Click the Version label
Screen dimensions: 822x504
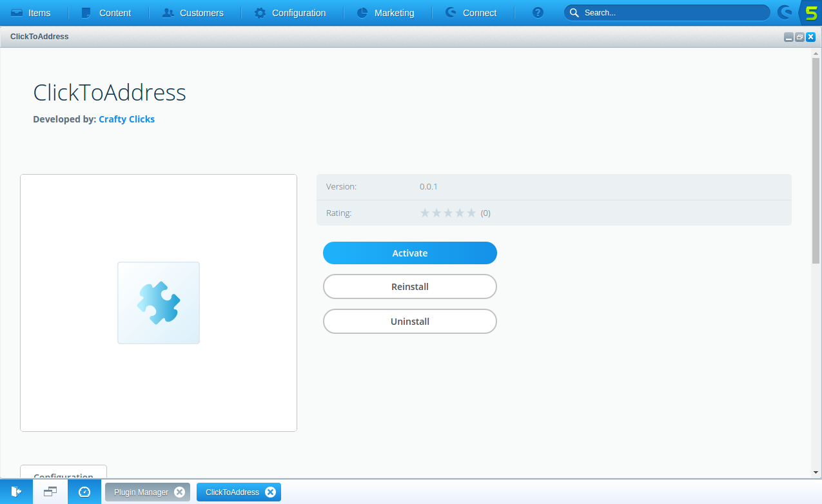click(341, 187)
